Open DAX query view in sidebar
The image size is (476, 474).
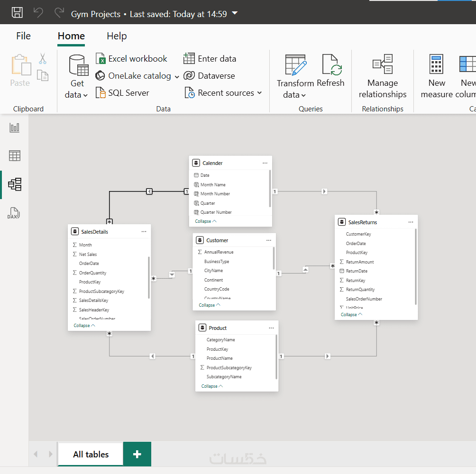coord(14,213)
